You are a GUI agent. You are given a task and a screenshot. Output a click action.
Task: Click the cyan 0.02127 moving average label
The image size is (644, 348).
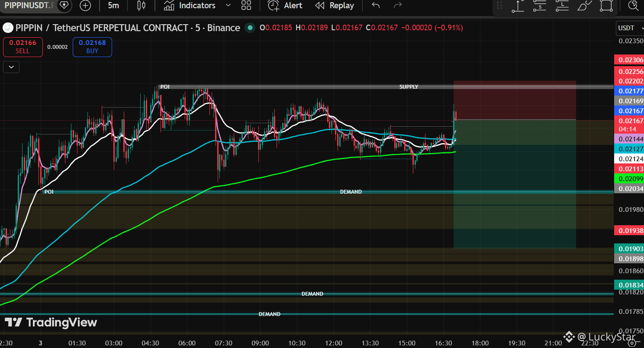coord(629,149)
